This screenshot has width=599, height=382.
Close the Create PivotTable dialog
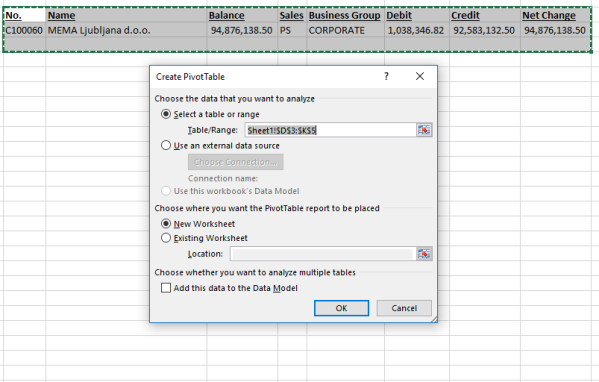(x=420, y=76)
